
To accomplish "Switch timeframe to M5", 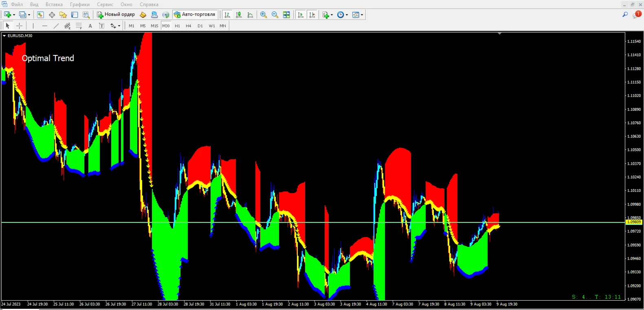I will point(143,26).
